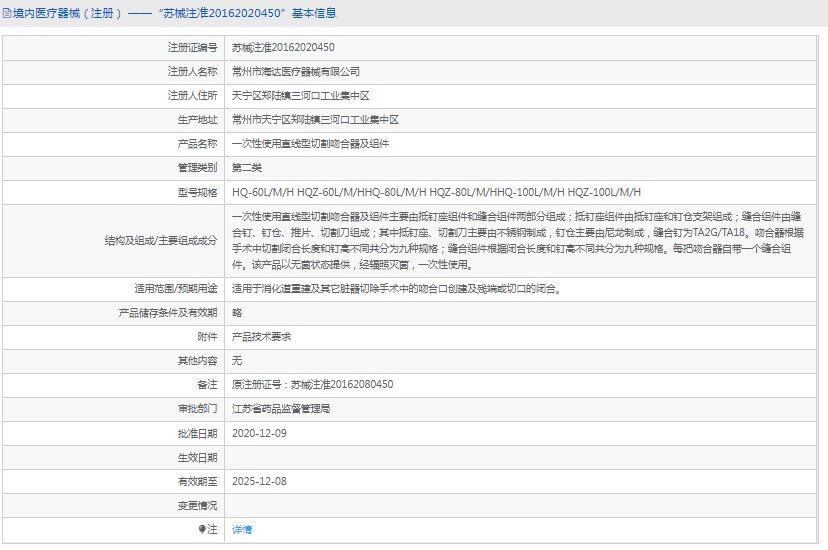Click the document icon before 境内医疗器械 title
Image resolution: width=828 pixels, height=550 pixels.
click(x=7, y=13)
